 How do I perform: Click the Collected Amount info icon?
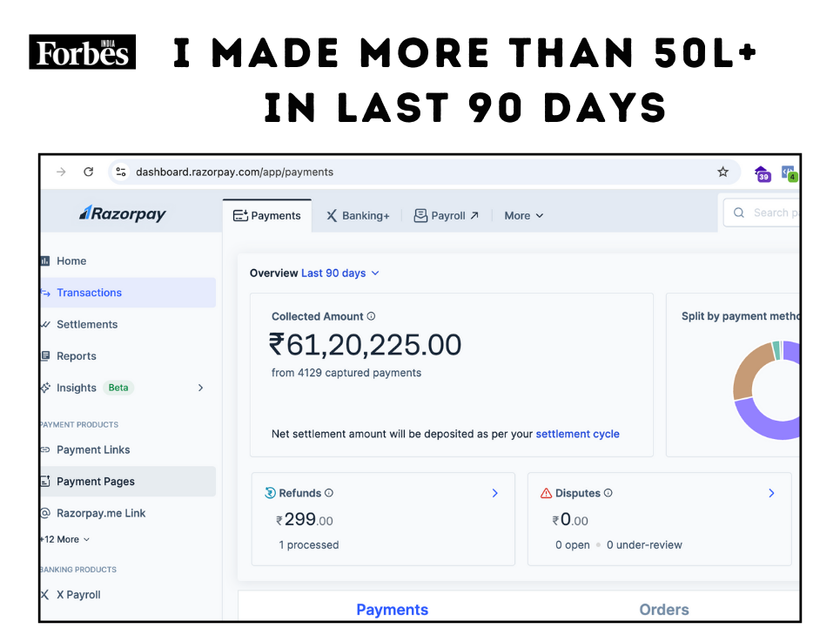pyautogui.click(x=371, y=317)
